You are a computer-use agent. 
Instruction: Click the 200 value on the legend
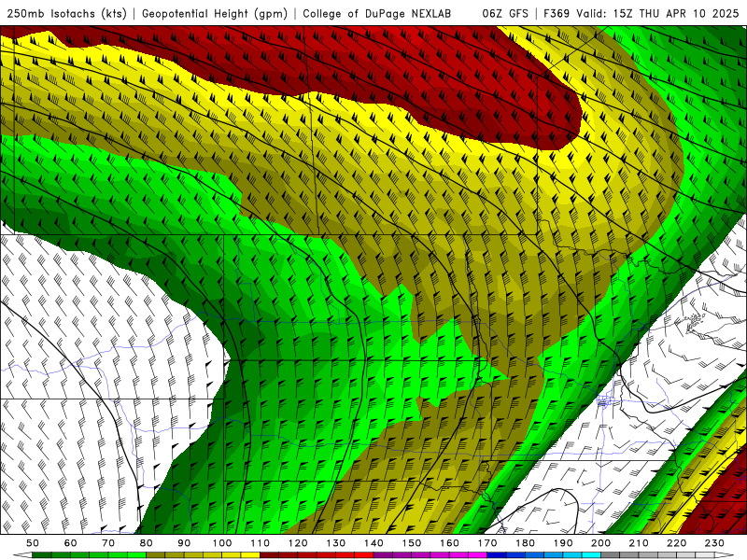click(x=600, y=543)
